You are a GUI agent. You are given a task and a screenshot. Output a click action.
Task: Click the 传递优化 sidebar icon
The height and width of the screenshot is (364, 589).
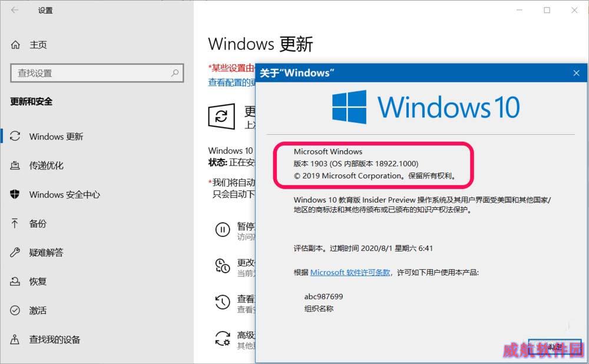click(15, 166)
